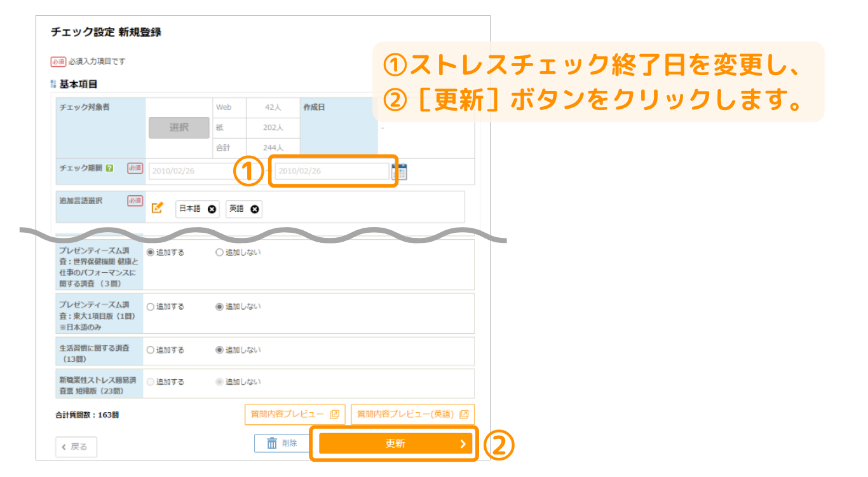Select 追加する for 生活習慣に関する調査
This screenshot has width=868, height=477.
pos(151,350)
